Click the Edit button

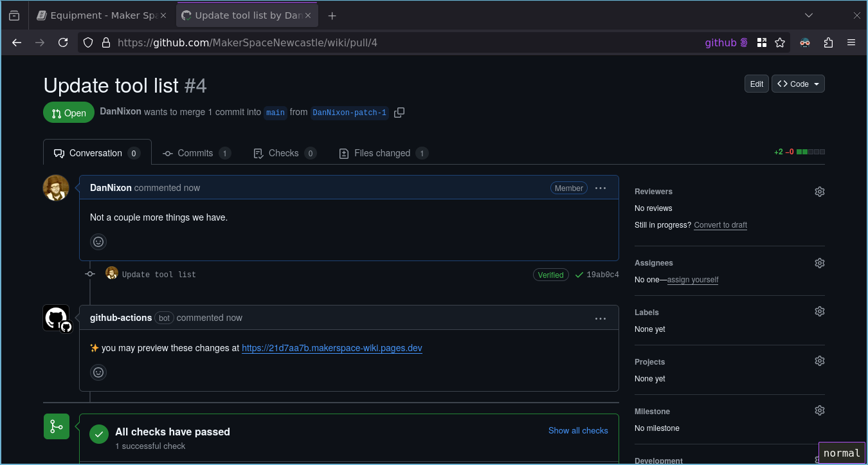pos(756,83)
